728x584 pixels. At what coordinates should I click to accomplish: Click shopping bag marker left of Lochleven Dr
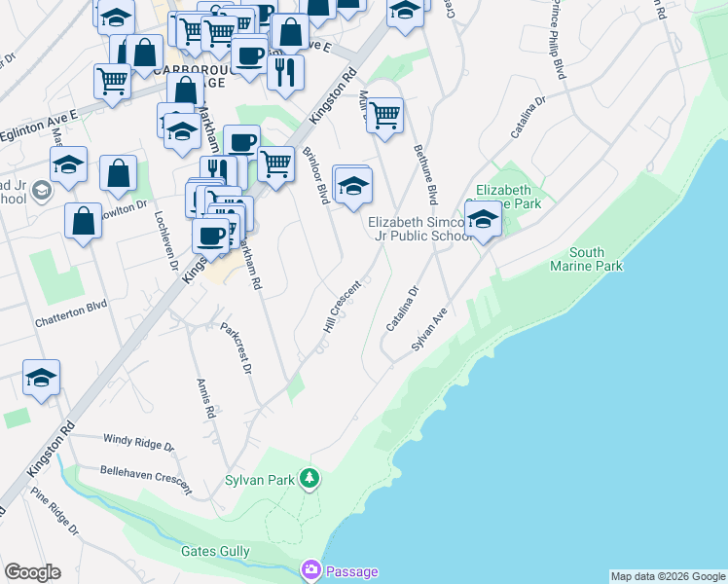click(119, 175)
